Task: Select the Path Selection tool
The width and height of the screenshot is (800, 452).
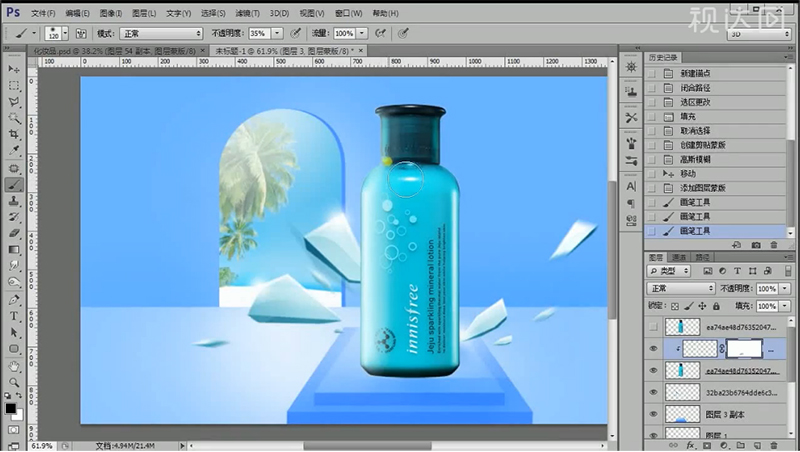Action: point(14,333)
